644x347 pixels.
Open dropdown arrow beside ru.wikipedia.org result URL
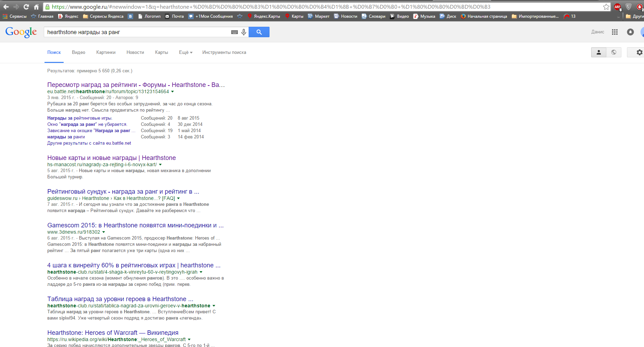[x=189, y=340]
